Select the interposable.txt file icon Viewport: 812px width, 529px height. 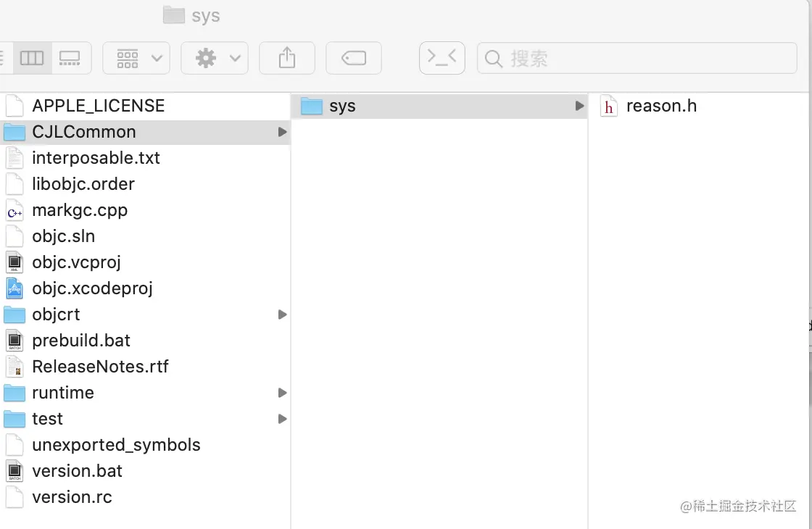(14, 158)
